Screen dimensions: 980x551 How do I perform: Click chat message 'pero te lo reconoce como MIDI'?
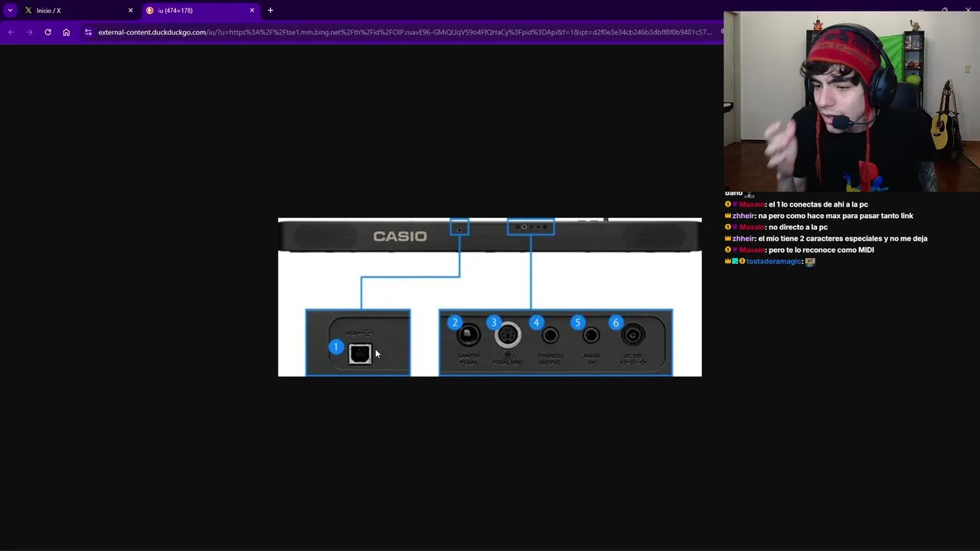point(821,250)
